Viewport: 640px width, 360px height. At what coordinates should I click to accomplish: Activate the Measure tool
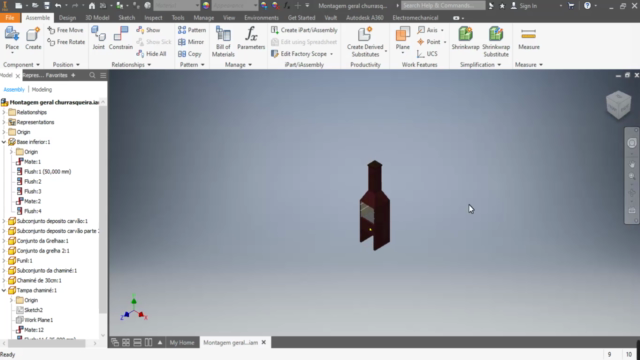click(529, 39)
